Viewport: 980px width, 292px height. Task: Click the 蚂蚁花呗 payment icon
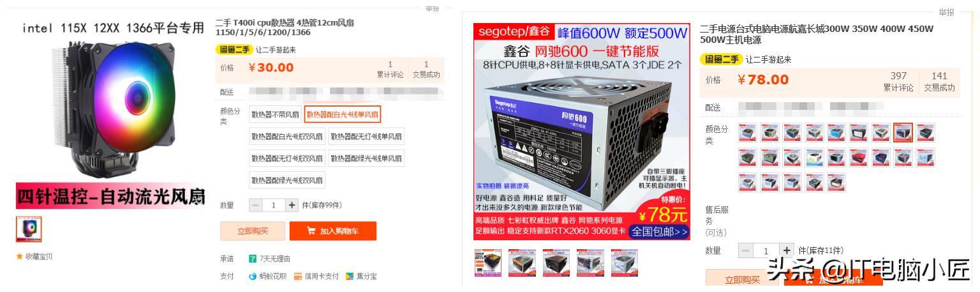tap(253, 277)
